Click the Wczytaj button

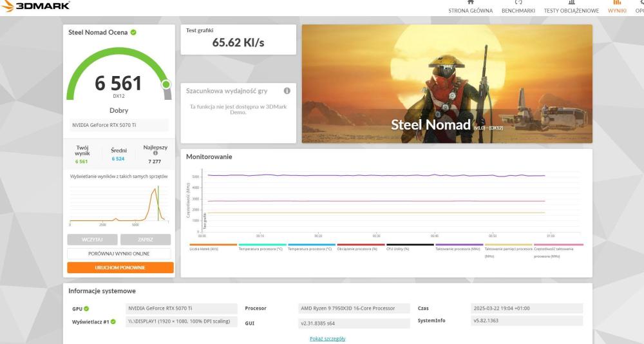(92, 239)
